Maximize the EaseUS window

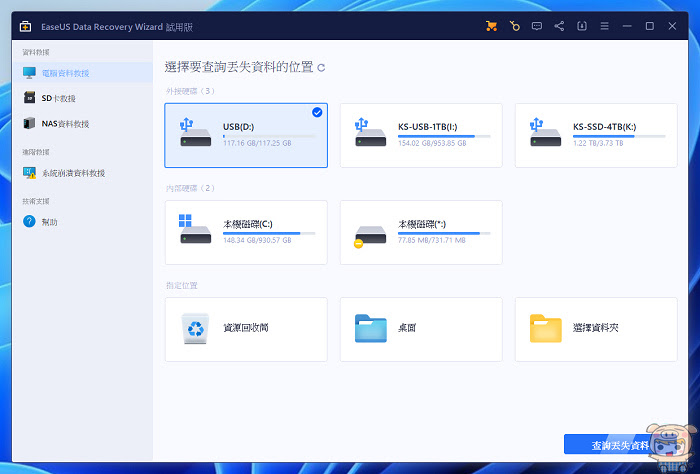[x=650, y=26]
